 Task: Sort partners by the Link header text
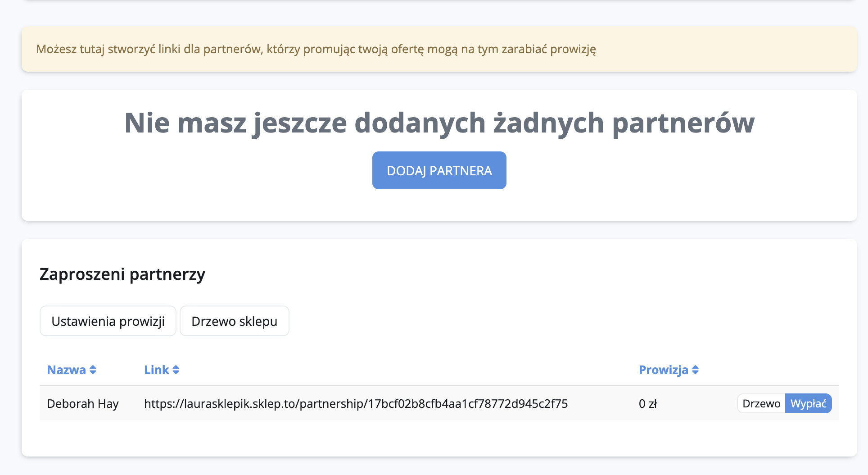point(156,370)
